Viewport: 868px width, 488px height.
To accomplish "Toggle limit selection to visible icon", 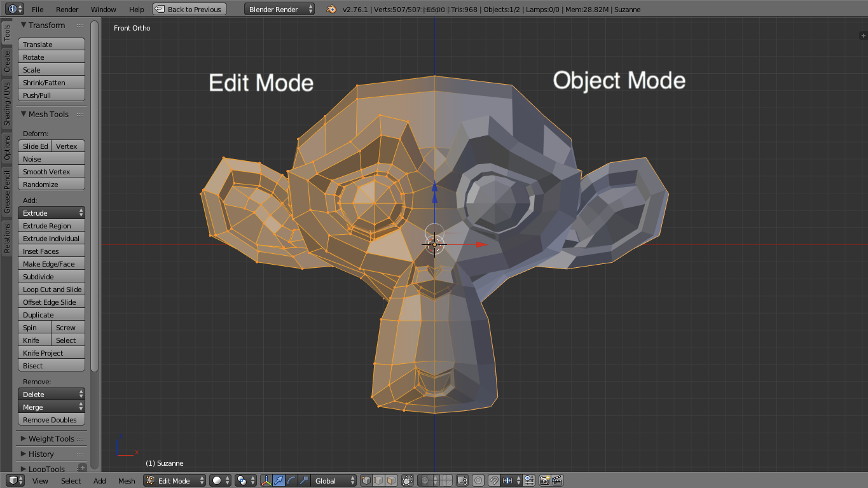I will (x=408, y=480).
